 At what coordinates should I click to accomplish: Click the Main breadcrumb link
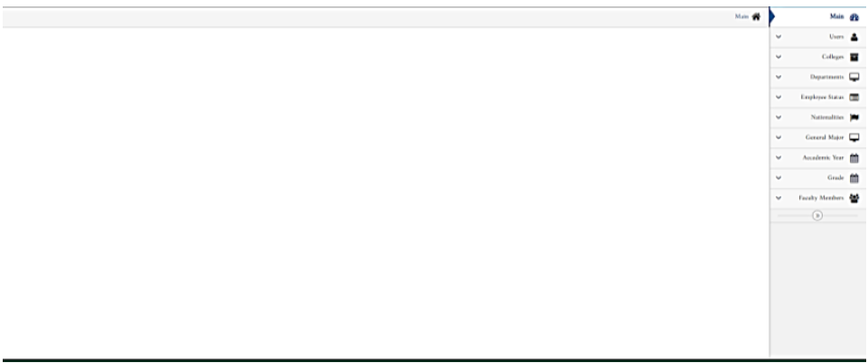pos(741,16)
